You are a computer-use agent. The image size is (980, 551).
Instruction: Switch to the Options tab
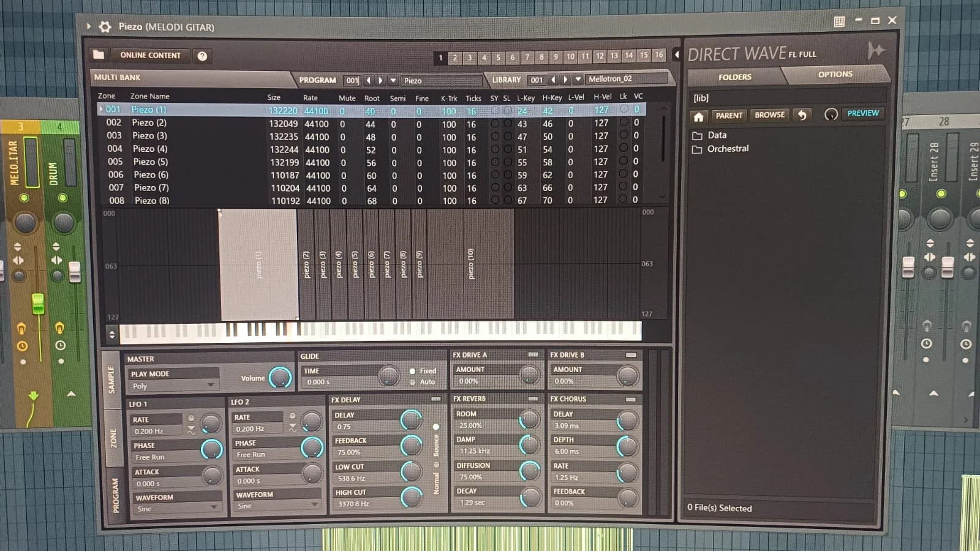click(835, 74)
